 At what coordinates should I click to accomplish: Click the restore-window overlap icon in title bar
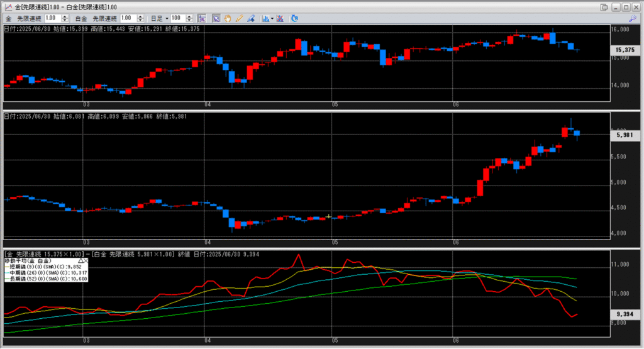pos(604,7)
